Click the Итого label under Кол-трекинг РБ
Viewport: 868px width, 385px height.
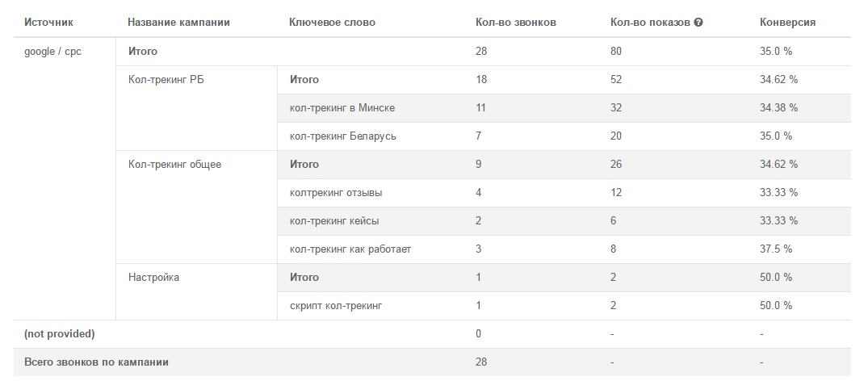point(304,80)
